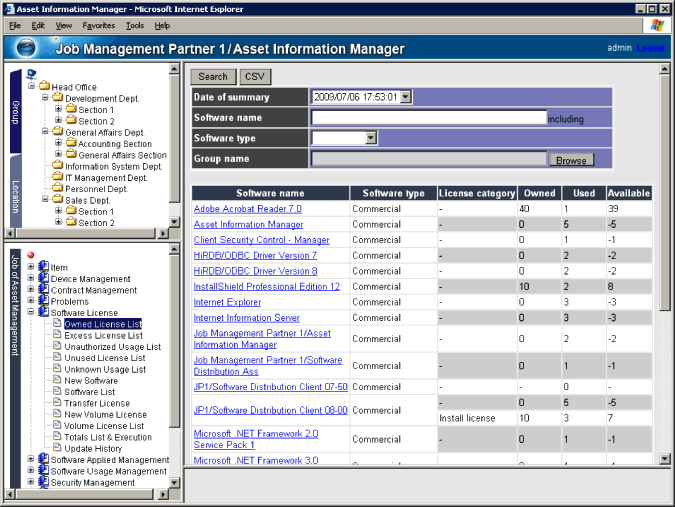This screenshot has width=675, height=507.
Task: Click the Problems book icon
Action: click(x=43, y=301)
